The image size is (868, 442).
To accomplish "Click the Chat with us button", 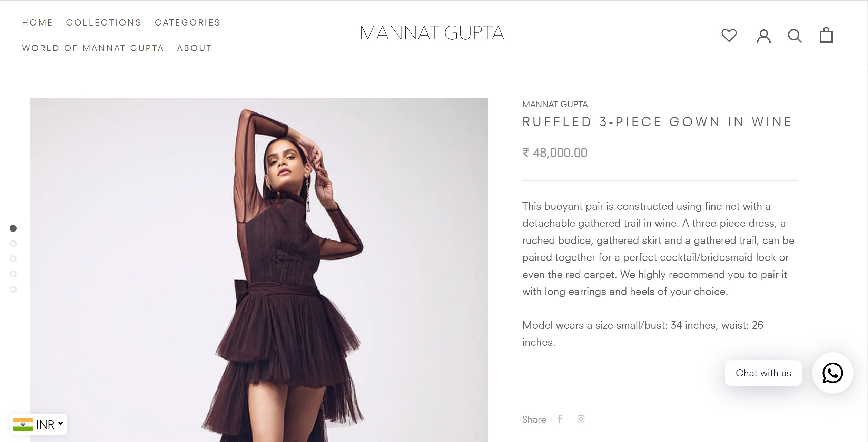I will point(763,373).
